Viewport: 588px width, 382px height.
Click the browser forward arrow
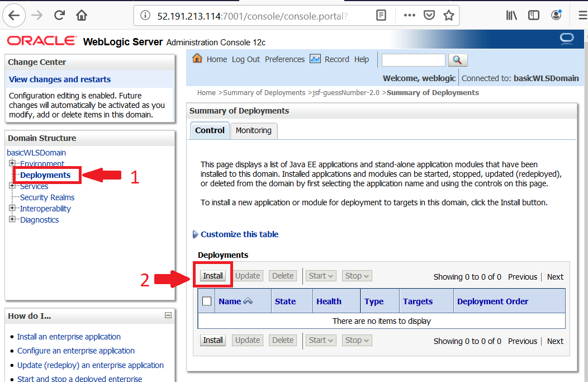(x=37, y=16)
